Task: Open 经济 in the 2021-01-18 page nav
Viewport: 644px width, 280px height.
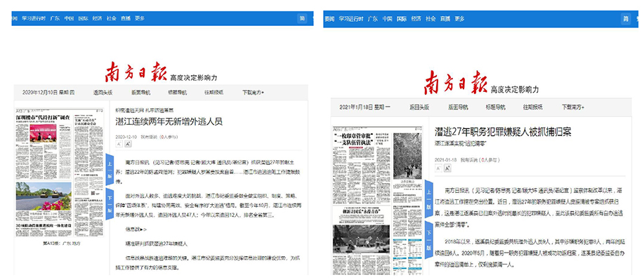Action: (x=416, y=19)
